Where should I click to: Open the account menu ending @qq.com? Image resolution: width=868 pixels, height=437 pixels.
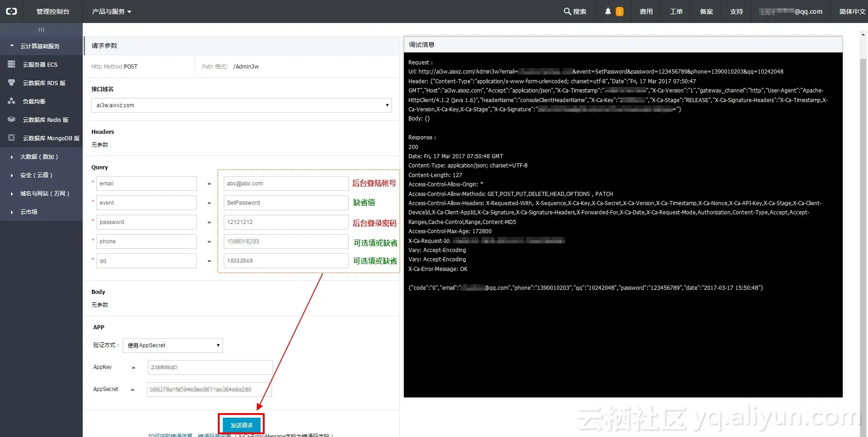click(791, 11)
